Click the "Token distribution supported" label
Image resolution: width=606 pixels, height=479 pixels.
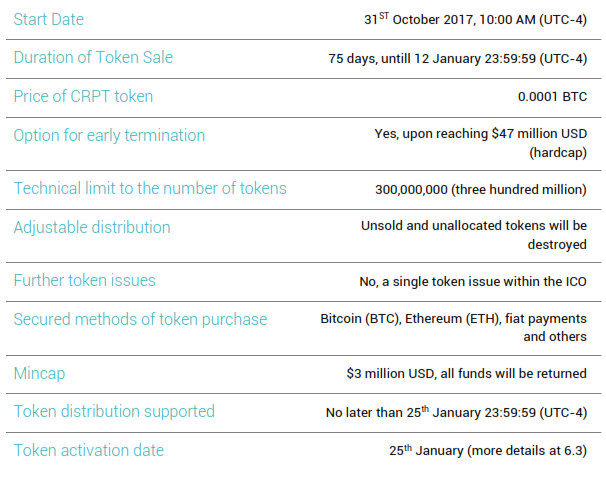click(x=114, y=412)
